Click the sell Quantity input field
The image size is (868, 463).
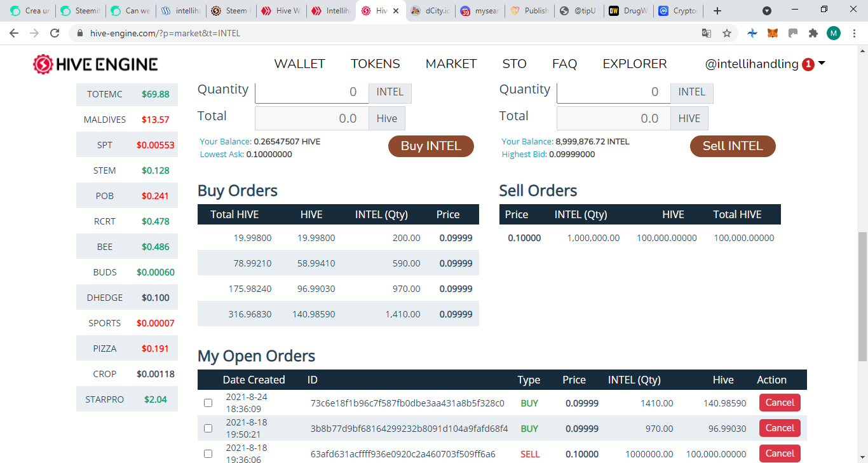[x=614, y=92]
